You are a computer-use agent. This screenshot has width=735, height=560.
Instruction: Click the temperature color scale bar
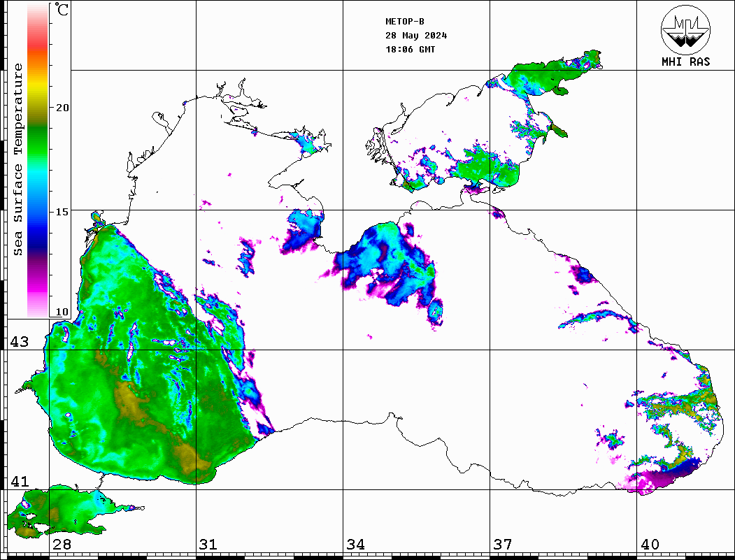coord(38,160)
